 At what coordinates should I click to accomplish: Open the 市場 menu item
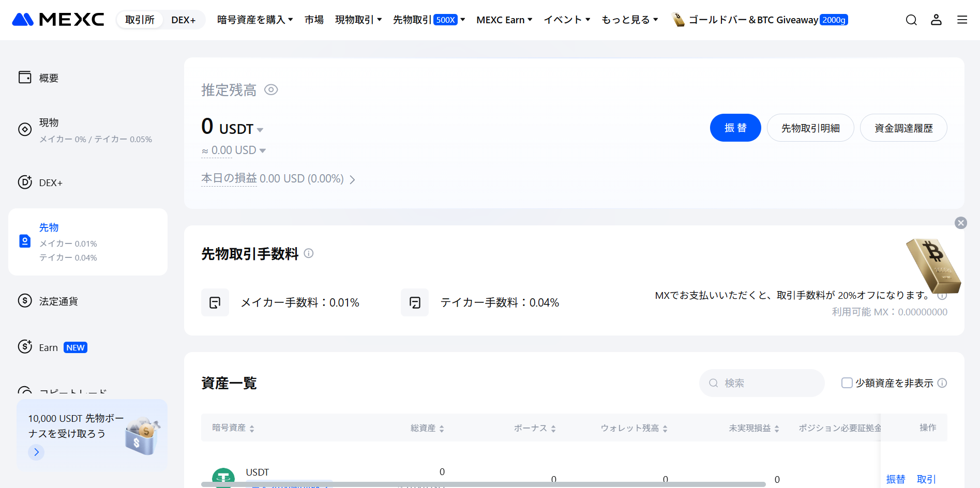[x=313, y=19]
